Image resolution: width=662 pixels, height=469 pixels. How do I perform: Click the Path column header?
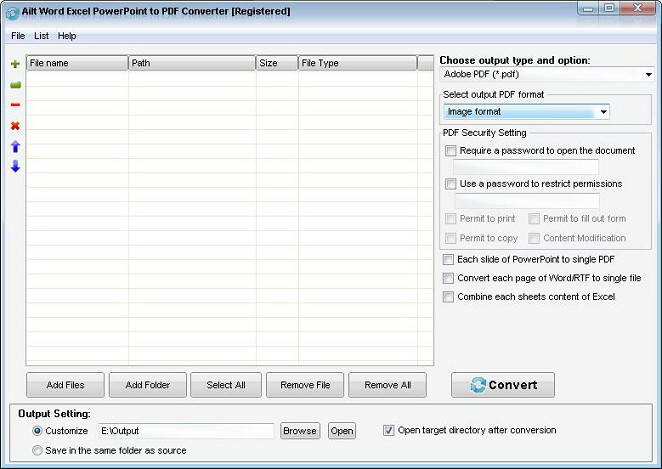click(x=192, y=63)
